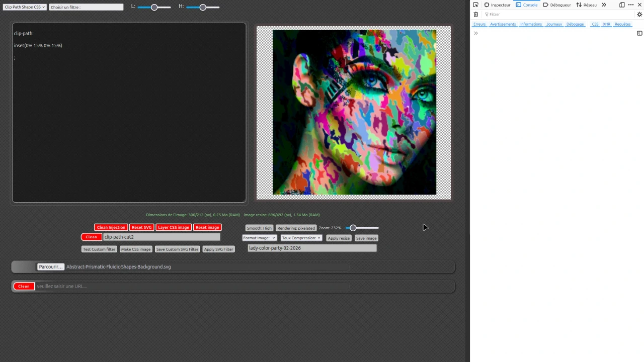644x362 pixels.
Task: Click the split console pane icon
Action: click(x=639, y=33)
